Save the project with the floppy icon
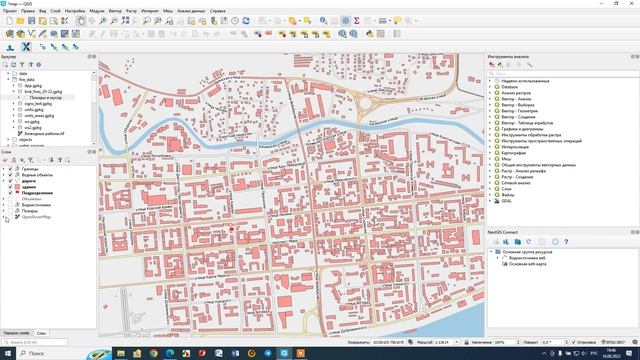This screenshot has height=360, width=640. pos(31,21)
